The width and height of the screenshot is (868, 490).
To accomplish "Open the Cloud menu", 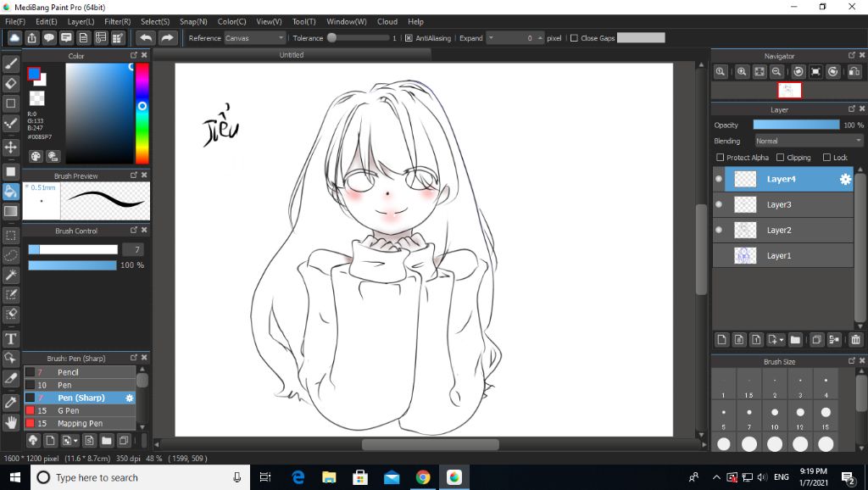I will (x=387, y=21).
